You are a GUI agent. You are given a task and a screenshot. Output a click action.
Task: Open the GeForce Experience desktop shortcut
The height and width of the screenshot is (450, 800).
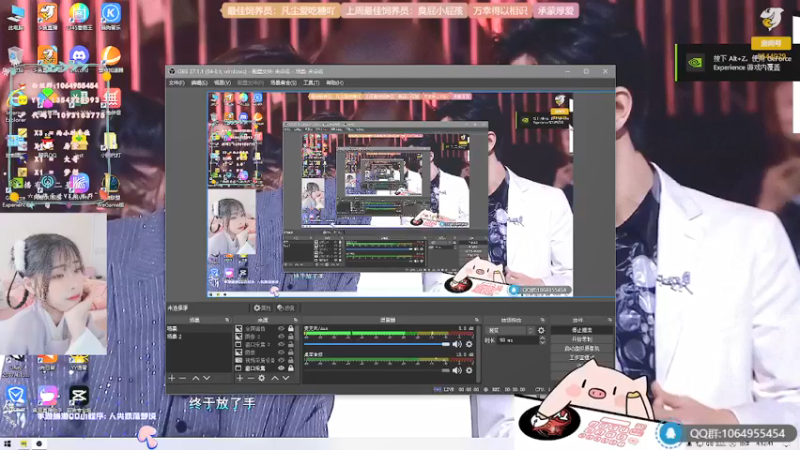pyautogui.click(x=15, y=192)
